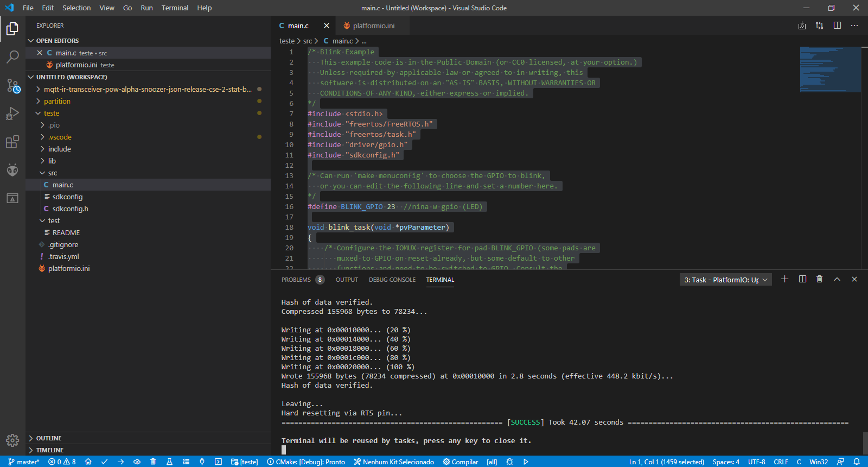The height and width of the screenshot is (467, 868).
Task: Open changes compare icon in editor toolbar
Action: pos(820,26)
